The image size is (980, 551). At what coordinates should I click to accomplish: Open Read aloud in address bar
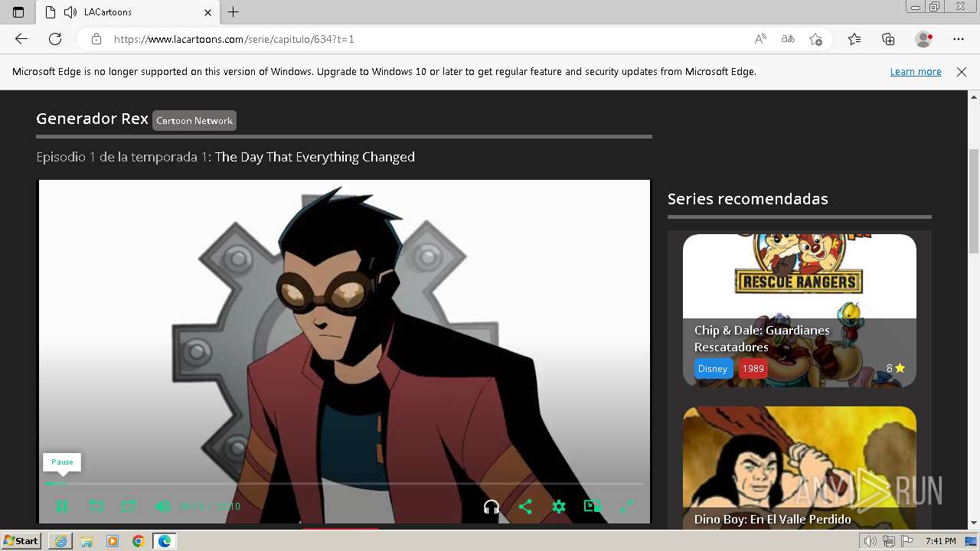coord(760,39)
